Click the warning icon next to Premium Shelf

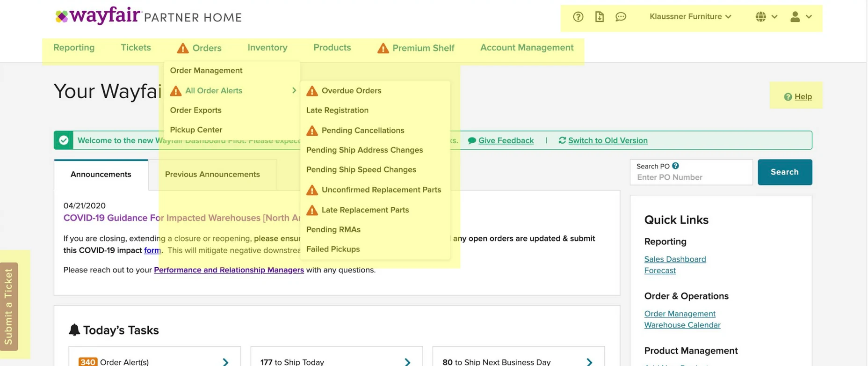pyautogui.click(x=383, y=48)
